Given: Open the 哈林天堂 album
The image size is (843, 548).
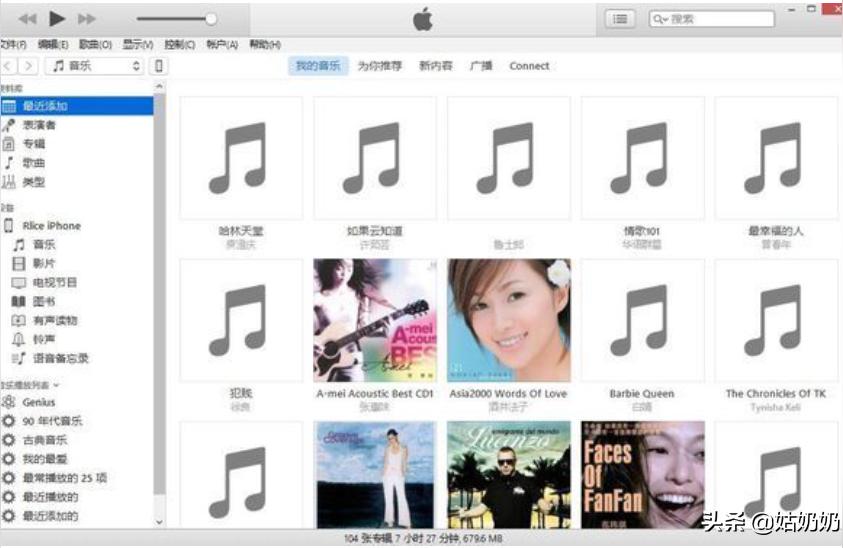Looking at the screenshot, I should coord(241,158).
